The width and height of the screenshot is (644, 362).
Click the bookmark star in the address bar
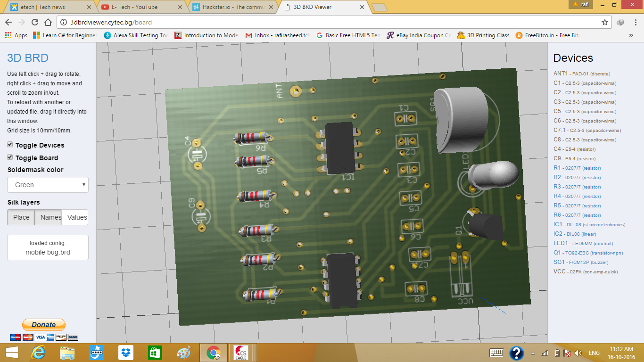(604, 22)
